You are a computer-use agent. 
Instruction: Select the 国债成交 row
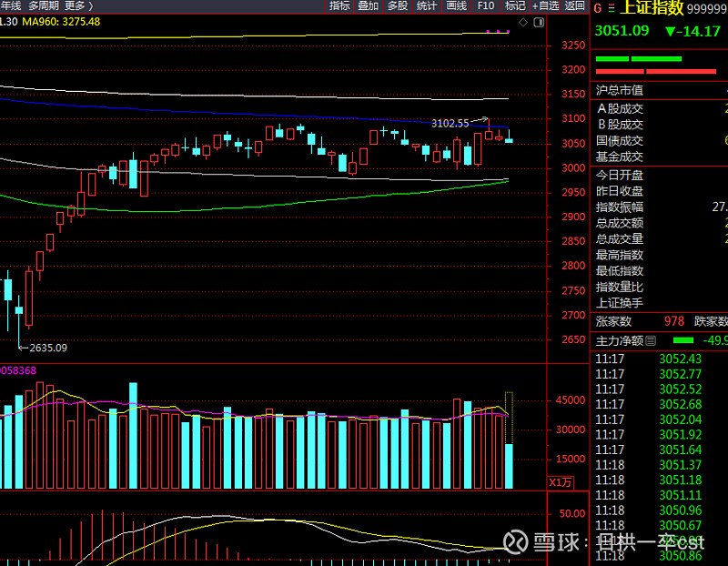click(x=659, y=141)
